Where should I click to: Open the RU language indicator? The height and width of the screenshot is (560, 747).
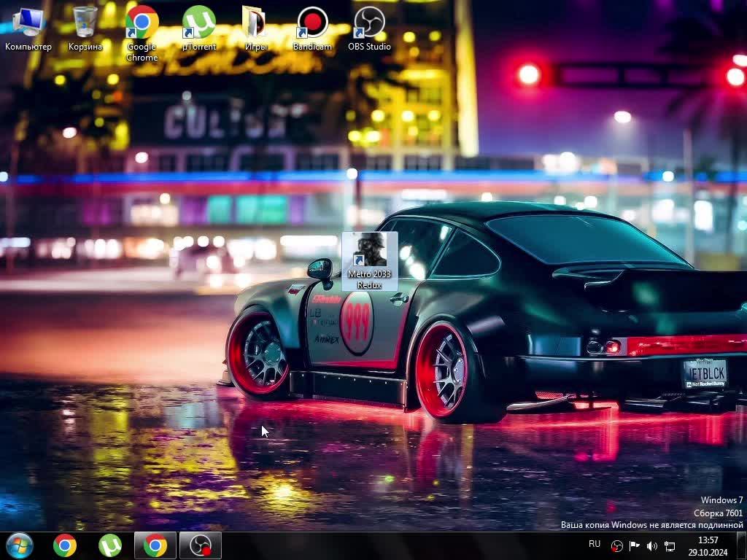[x=594, y=544]
